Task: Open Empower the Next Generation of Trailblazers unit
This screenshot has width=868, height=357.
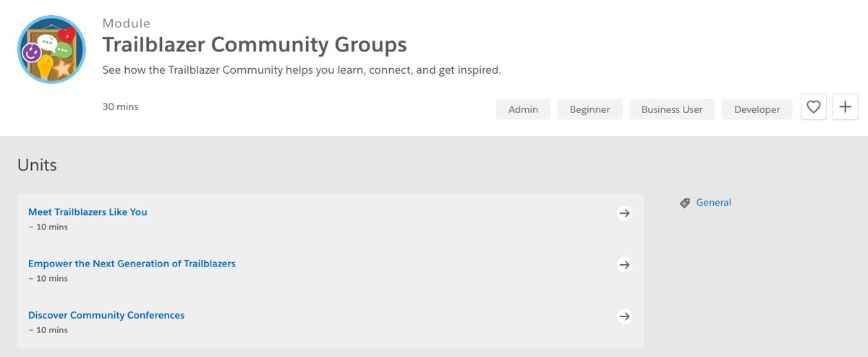Action: click(x=132, y=264)
